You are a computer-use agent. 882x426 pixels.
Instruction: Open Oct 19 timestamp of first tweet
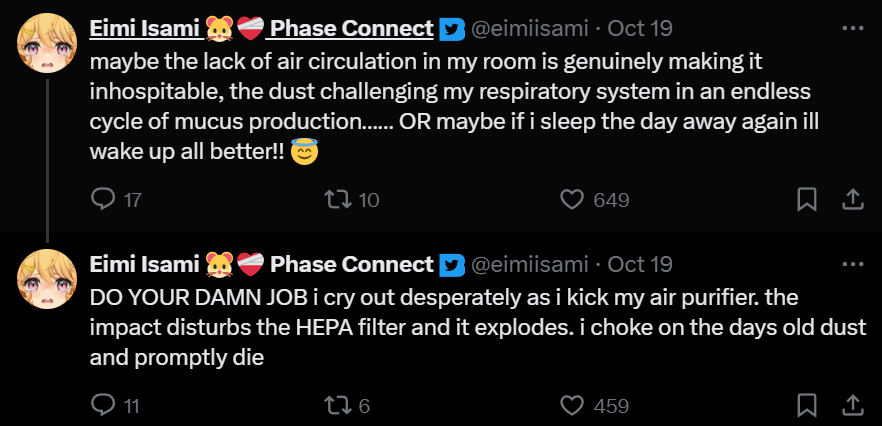coord(640,29)
